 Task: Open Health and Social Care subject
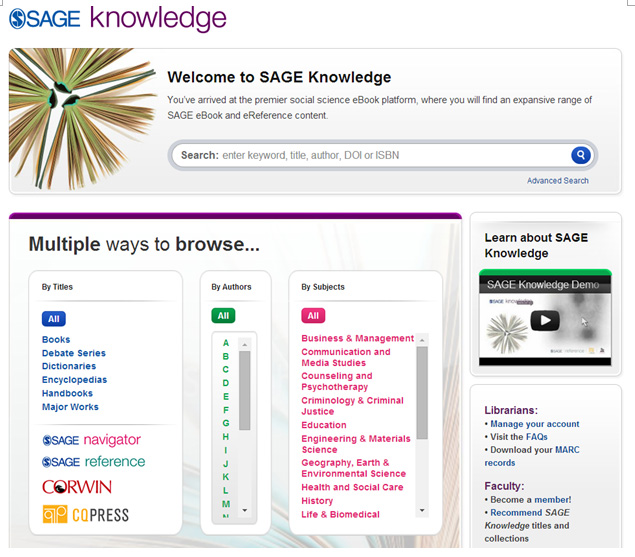352,487
